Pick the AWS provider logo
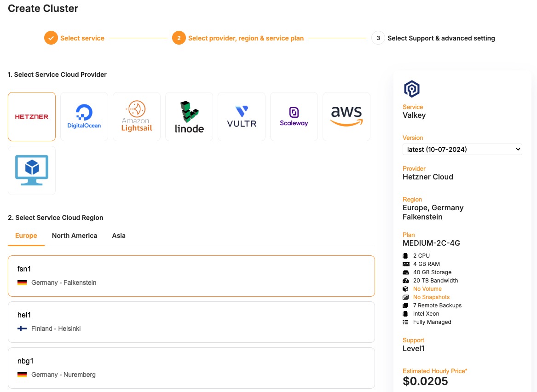This screenshot has width=537, height=392. pos(346,116)
